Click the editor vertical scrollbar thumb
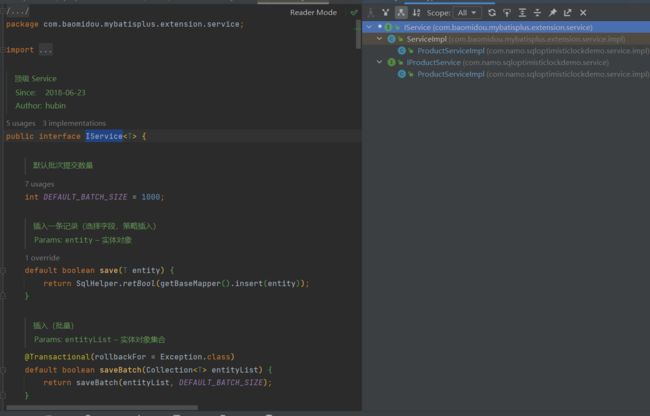650x416 pixels. pyautogui.click(x=358, y=34)
